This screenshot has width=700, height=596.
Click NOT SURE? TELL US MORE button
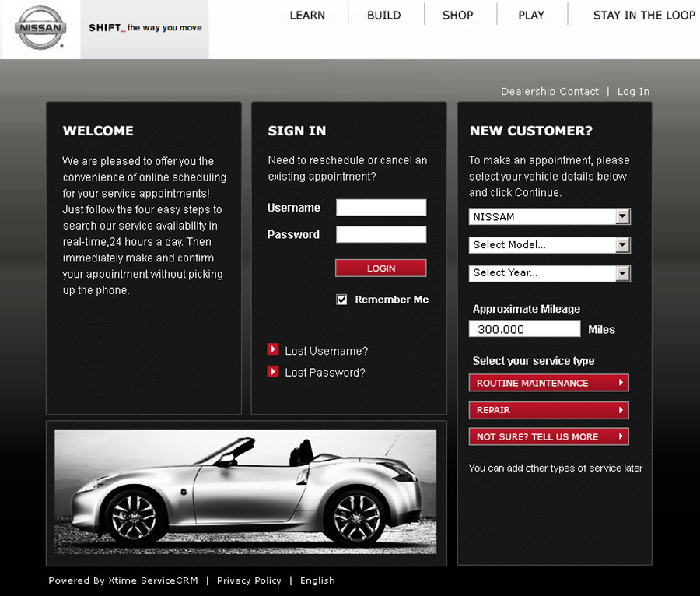point(548,436)
